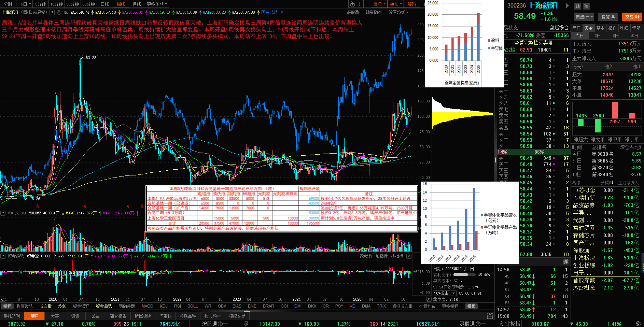The height and width of the screenshot is (327, 644).
Task: Open the 复权 adjustment dropdown
Action: pyautogui.click(x=379, y=4)
